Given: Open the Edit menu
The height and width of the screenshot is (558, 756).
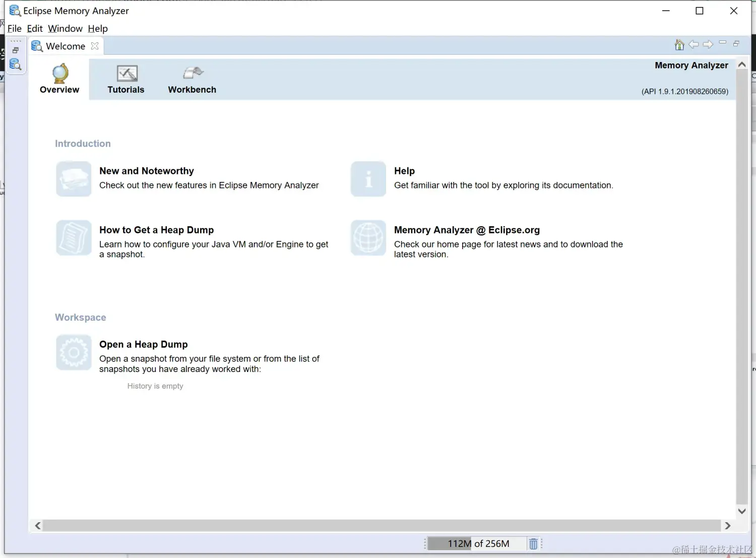Looking at the screenshot, I should (x=35, y=29).
